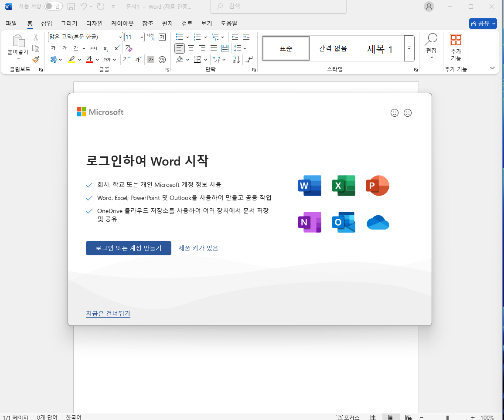Click the smiley face feedback icon

coord(395,113)
